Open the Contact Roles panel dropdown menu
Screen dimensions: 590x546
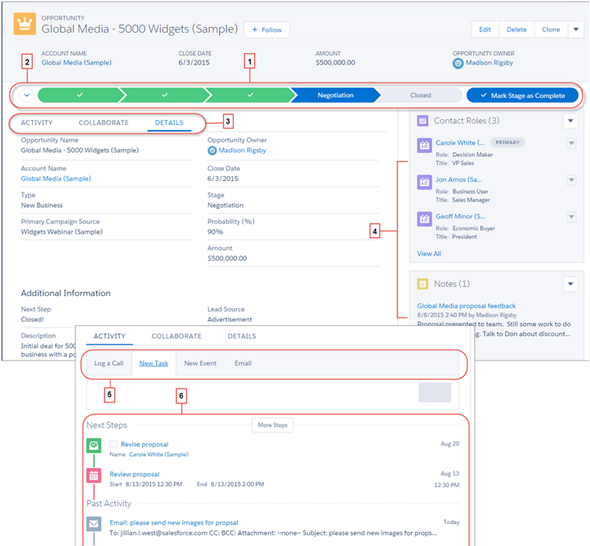click(x=570, y=121)
